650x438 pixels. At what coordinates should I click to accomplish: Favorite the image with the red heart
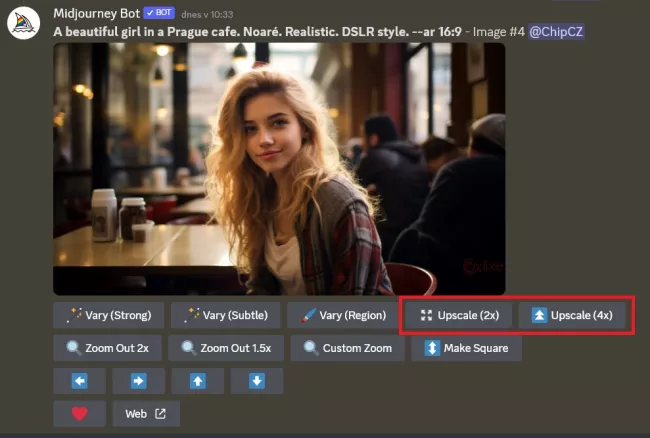(x=80, y=414)
